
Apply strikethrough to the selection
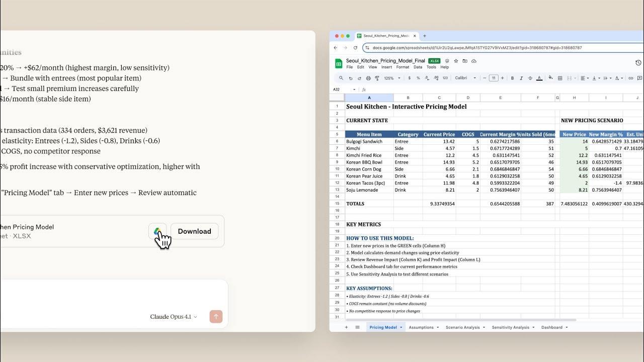point(530,78)
